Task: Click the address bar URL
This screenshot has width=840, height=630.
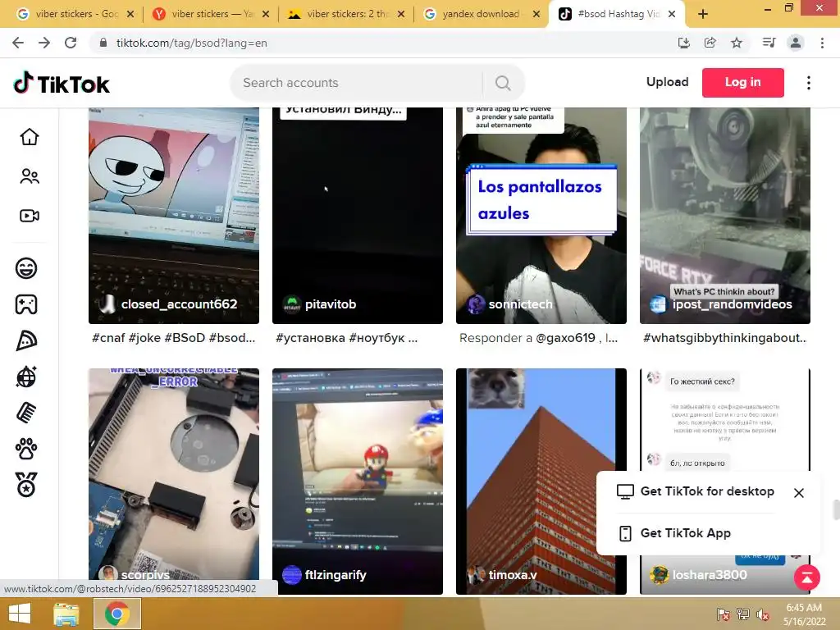Action: 192,43
